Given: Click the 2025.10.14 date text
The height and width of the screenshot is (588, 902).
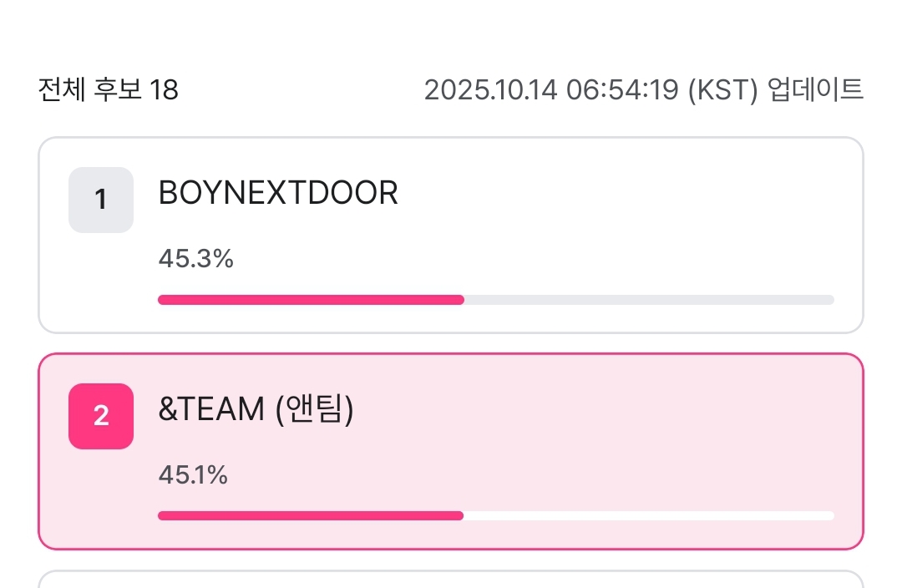Looking at the screenshot, I should 490,89.
